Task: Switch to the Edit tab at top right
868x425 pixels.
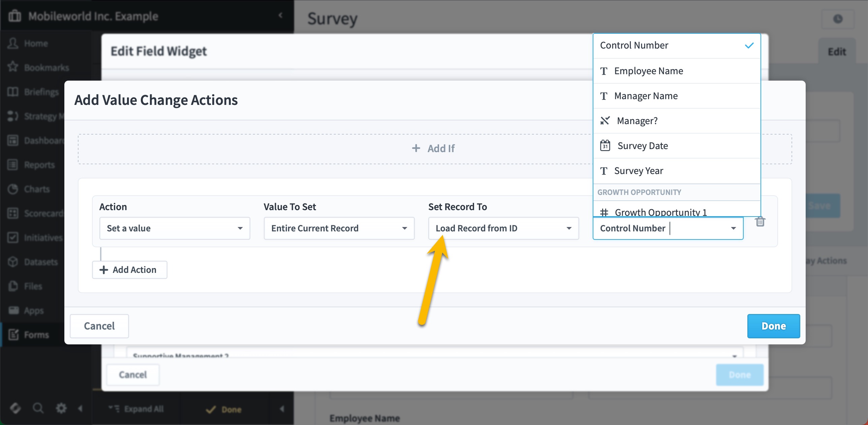Action: 837,52
